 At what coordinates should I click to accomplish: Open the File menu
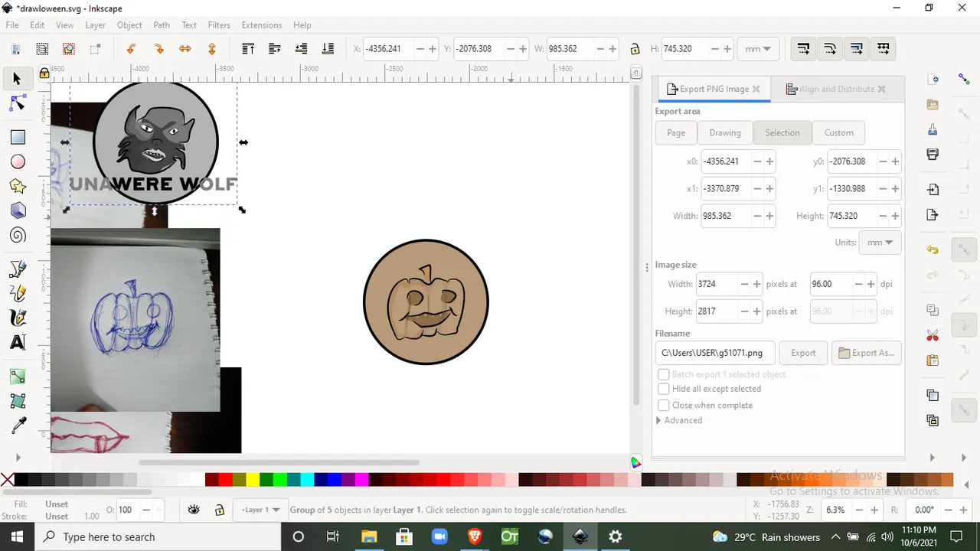coord(12,24)
